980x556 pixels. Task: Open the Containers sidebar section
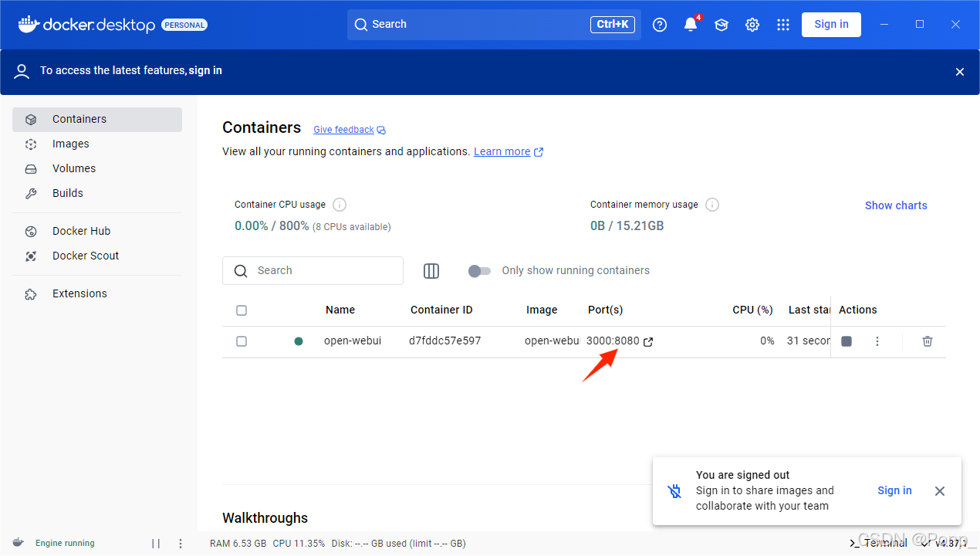(97, 120)
